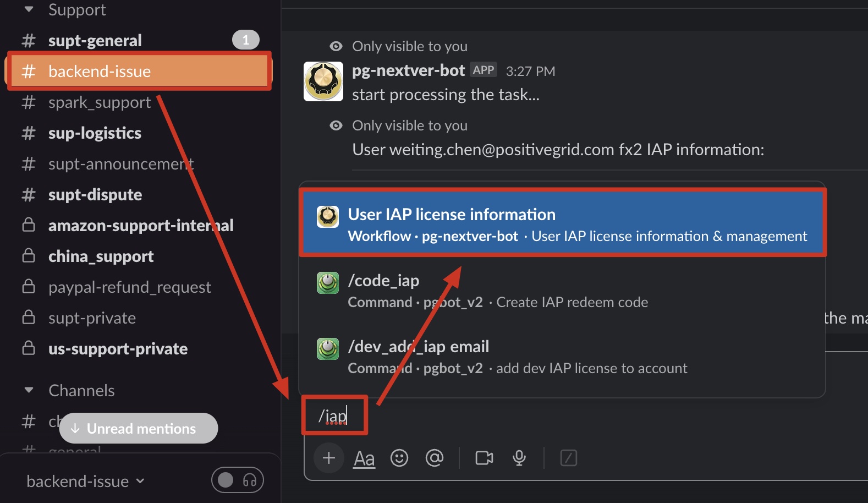This screenshot has width=868, height=503.
Task: Record an audio clip with microphone
Action: [519, 458]
